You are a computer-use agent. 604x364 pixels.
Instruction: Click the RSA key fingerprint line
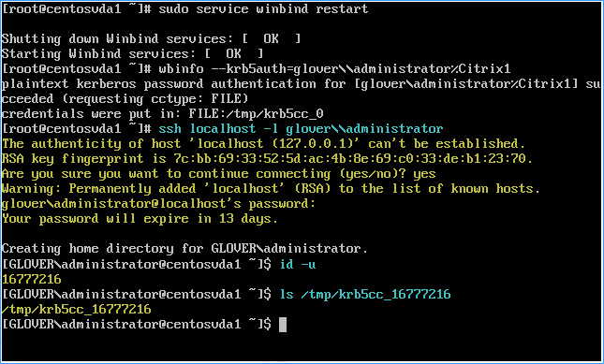[x=267, y=158]
